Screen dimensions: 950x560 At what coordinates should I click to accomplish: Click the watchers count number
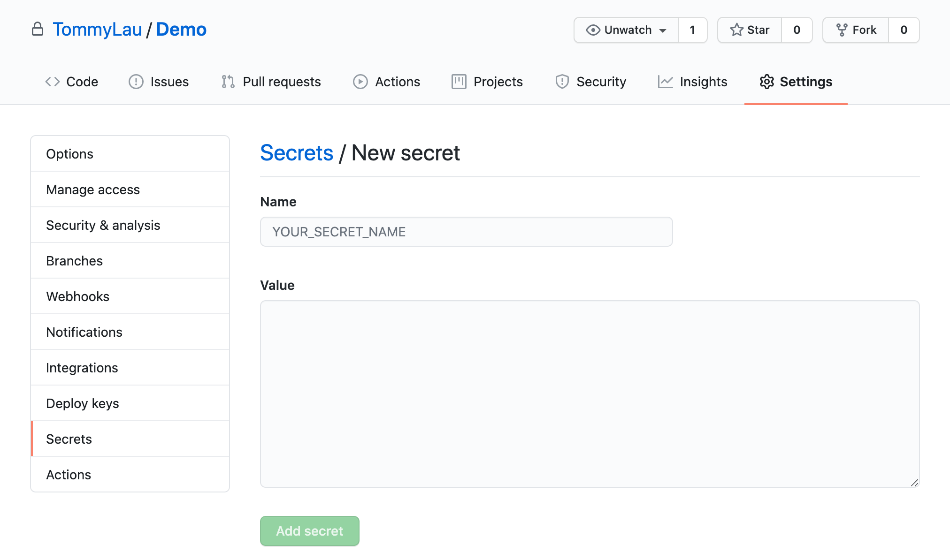tap(692, 30)
